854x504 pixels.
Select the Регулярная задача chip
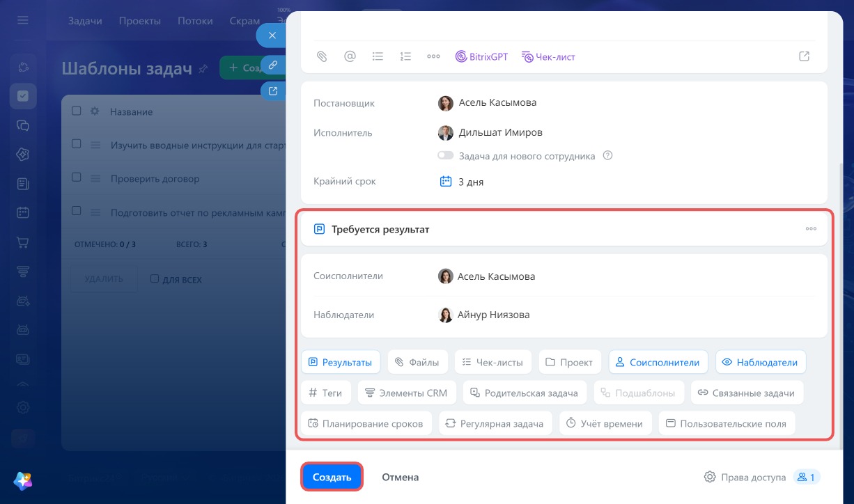(x=496, y=423)
